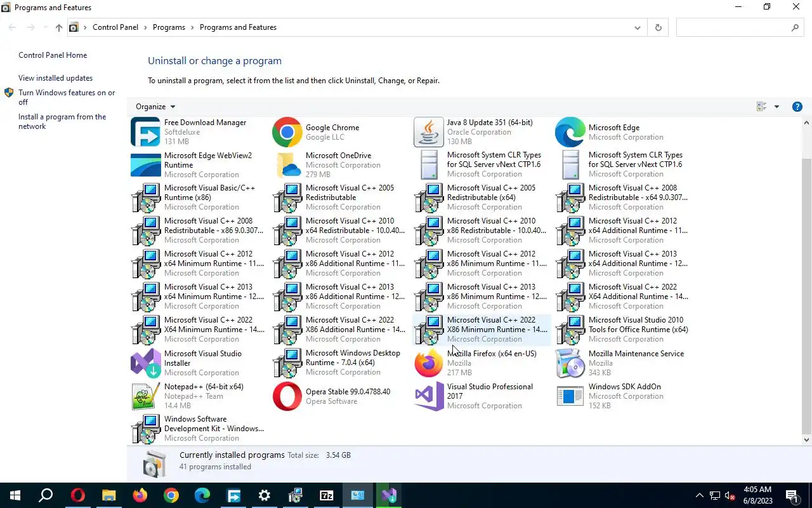Select the Microsoft Edge program icon in list
The width and height of the screenshot is (812, 508).
pos(570,132)
